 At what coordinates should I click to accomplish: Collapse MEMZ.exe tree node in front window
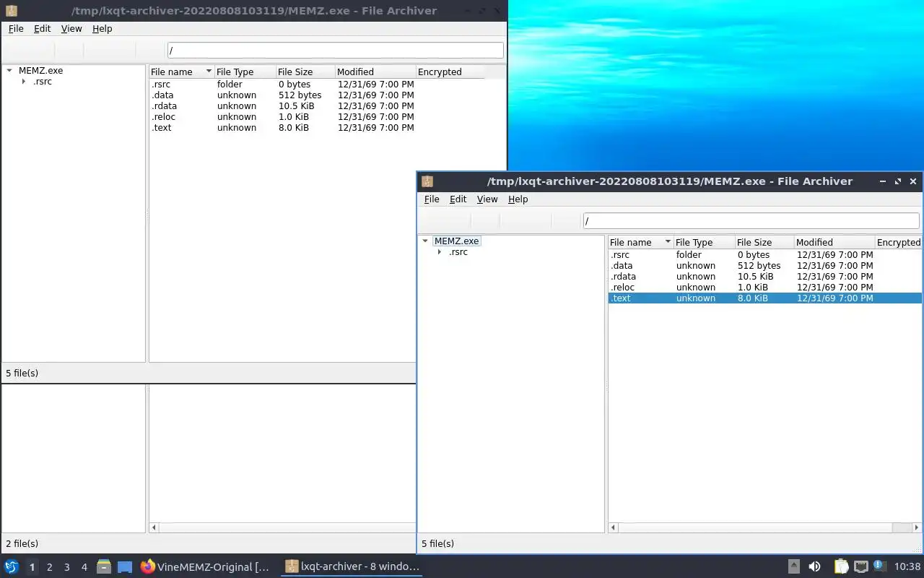425,241
